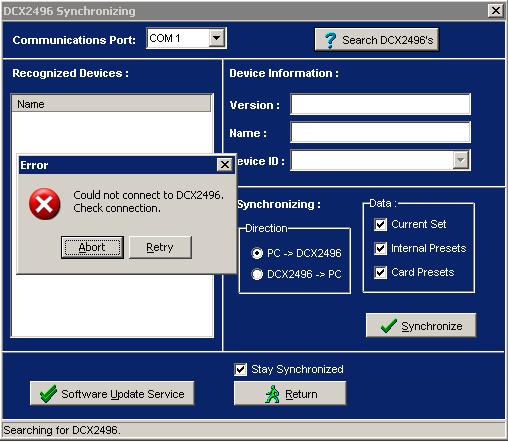Image resolution: width=508 pixels, height=442 pixels.
Task: Click the Abort button
Action: (92, 247)
